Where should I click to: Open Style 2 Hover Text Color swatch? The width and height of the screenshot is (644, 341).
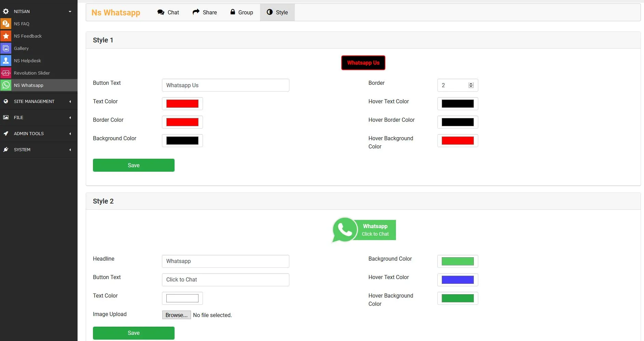tap(457, 280)
